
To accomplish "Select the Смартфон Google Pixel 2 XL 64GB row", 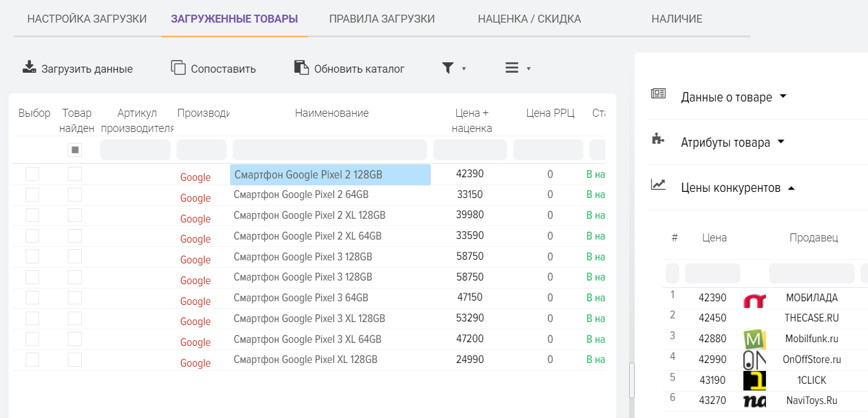I will pyautogui.click(x=307, y=236).
